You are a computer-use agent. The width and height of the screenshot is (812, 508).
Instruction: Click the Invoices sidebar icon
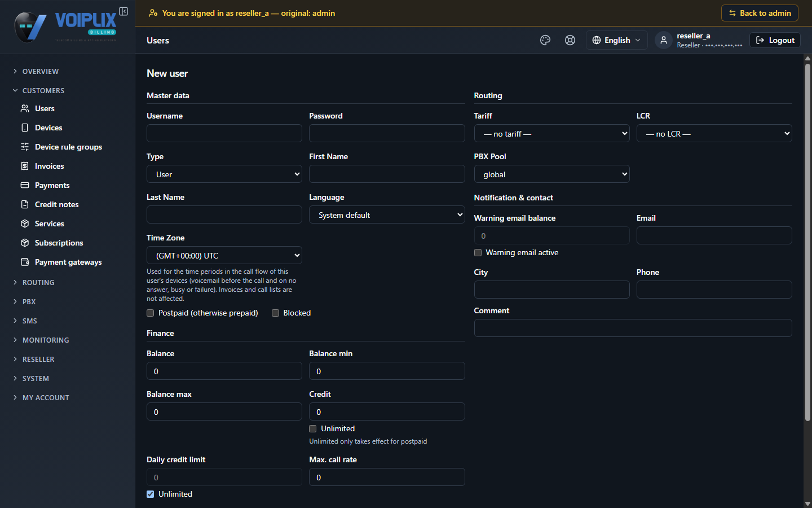25,166
